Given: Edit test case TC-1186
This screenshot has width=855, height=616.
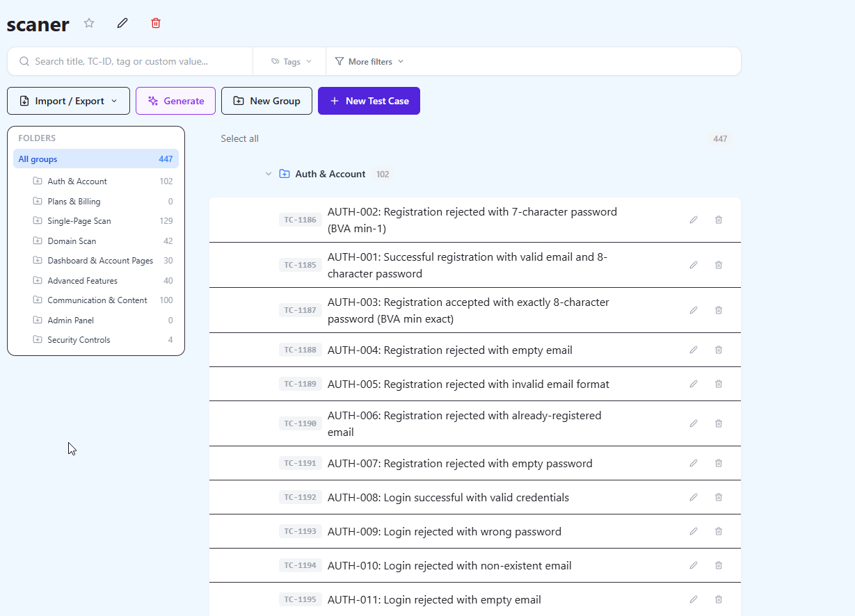Looking at the screenshot, I should pos(694,220).
